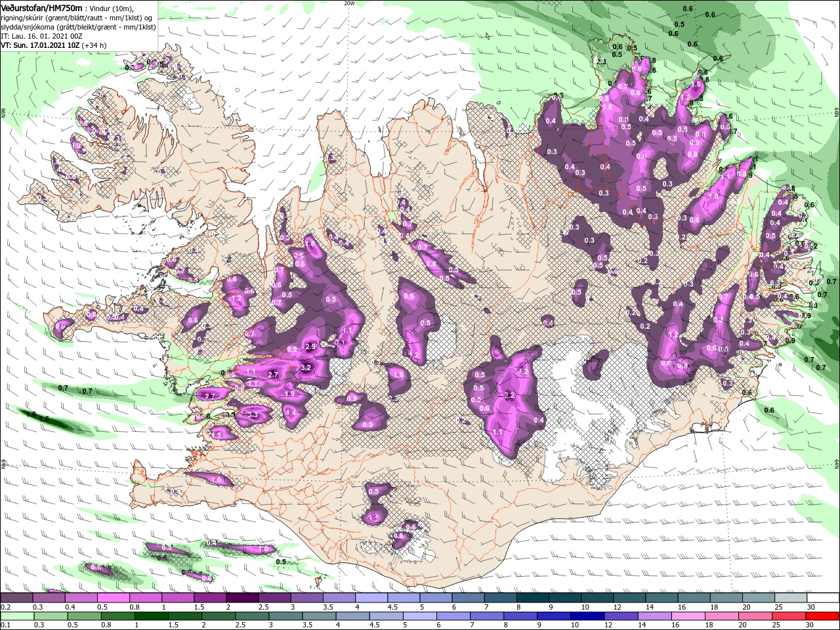Viewport: 840px width, 630px height.
Task: Click the '30' label in the top legend row
Action: click(810, 607)
